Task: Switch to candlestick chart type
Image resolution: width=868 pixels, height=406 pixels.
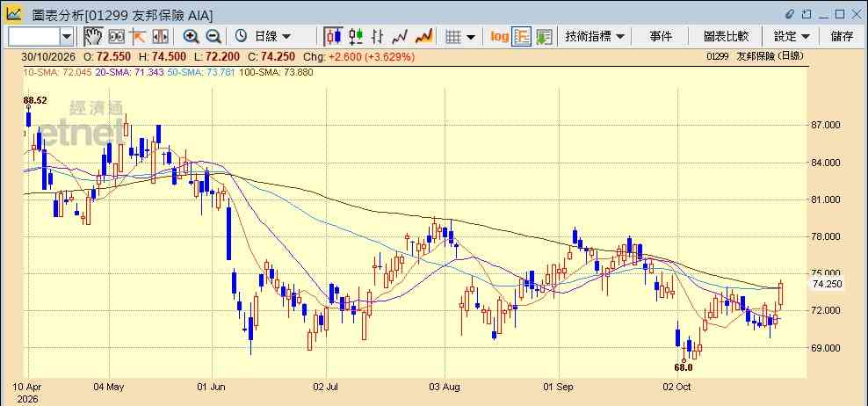Action: pos(333,37)
